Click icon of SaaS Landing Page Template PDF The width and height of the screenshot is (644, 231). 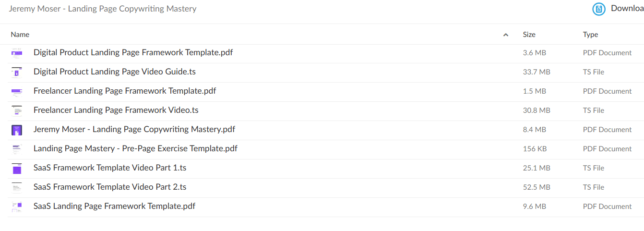pos(17,207)
